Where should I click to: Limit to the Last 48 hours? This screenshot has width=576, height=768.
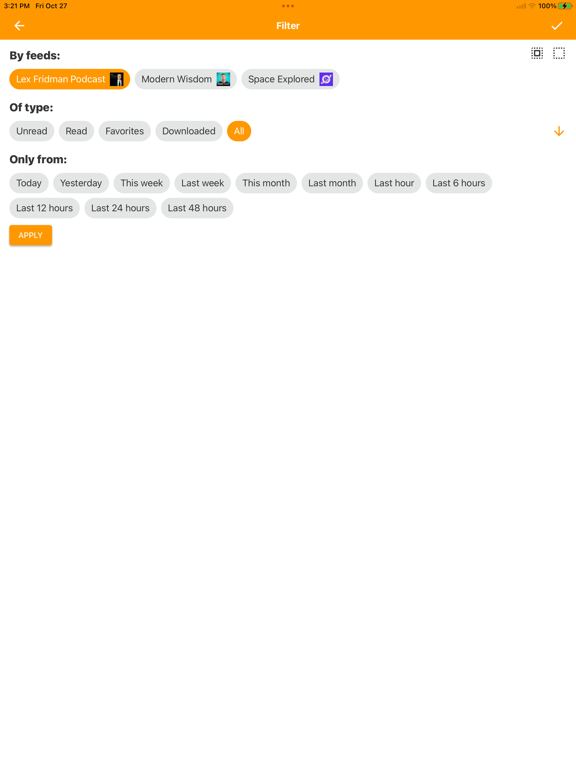[197, 208]
